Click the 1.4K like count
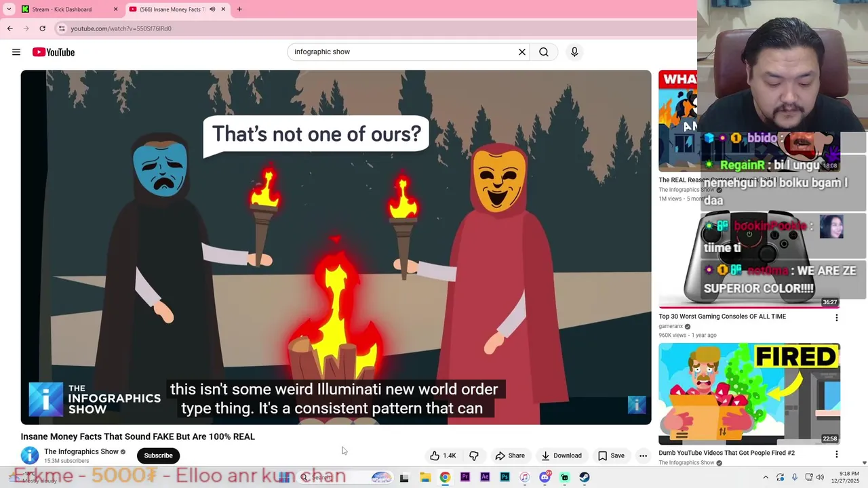 point(450,455)
